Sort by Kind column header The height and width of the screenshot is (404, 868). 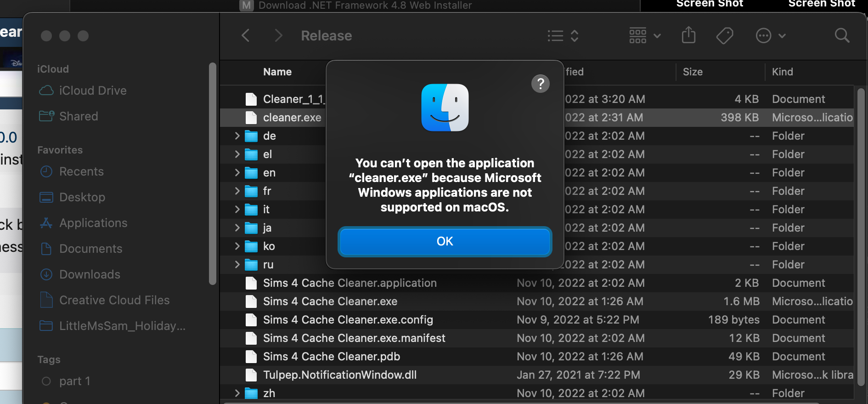pos(782,72)
